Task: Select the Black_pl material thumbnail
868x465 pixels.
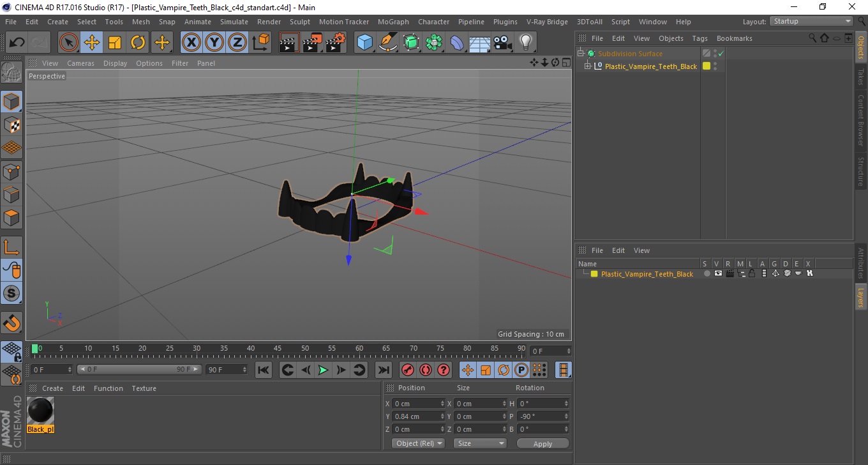Action: [x=40, y=411]
